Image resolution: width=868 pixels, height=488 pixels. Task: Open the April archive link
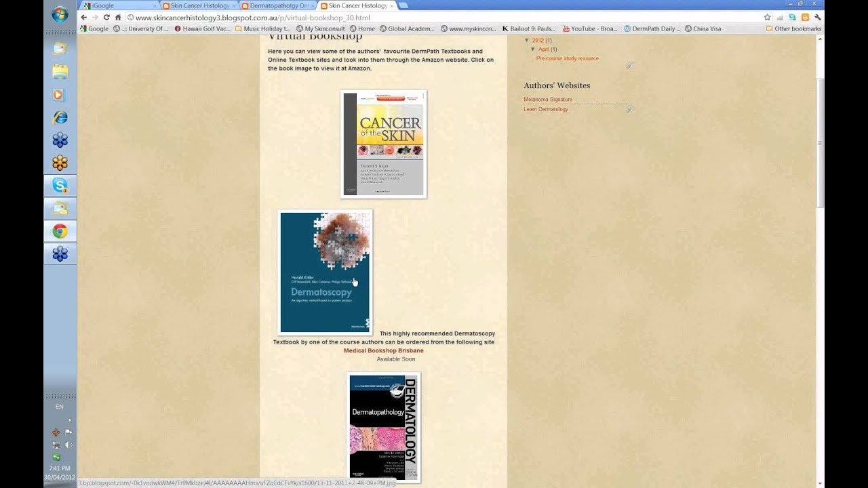click(x=543, y=49)
